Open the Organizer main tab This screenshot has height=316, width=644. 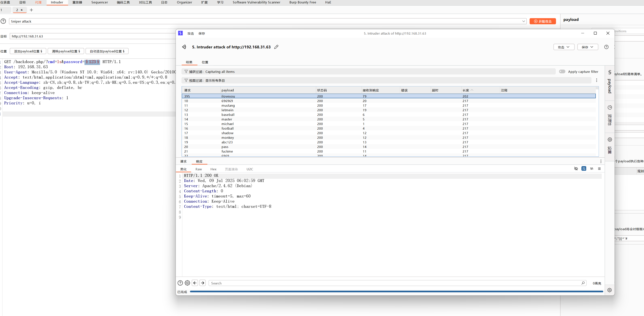click(184, 2)
